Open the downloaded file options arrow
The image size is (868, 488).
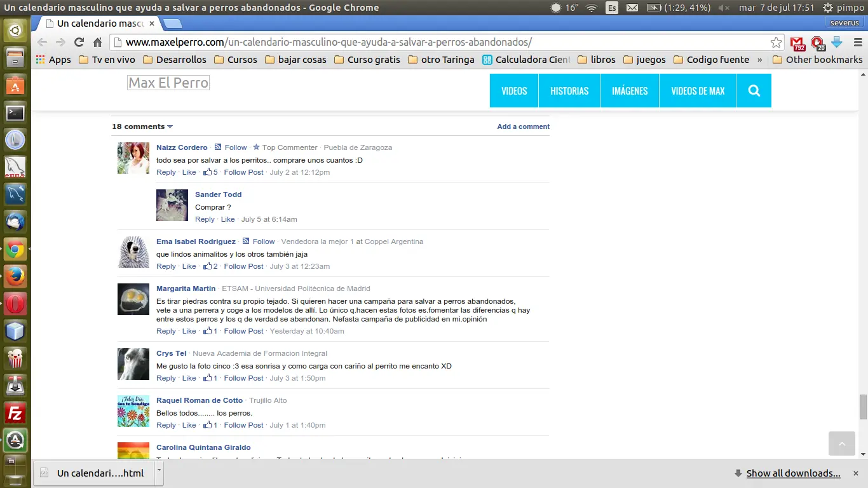click(x=159, y=473)
